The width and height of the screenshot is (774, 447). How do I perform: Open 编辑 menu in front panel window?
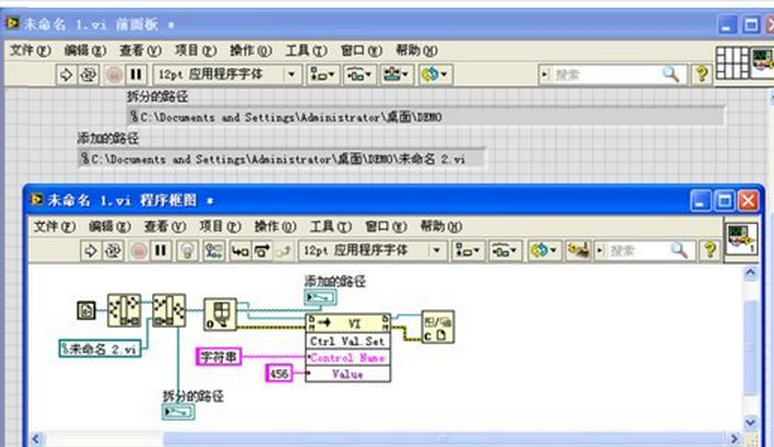(x=85, y=50)
